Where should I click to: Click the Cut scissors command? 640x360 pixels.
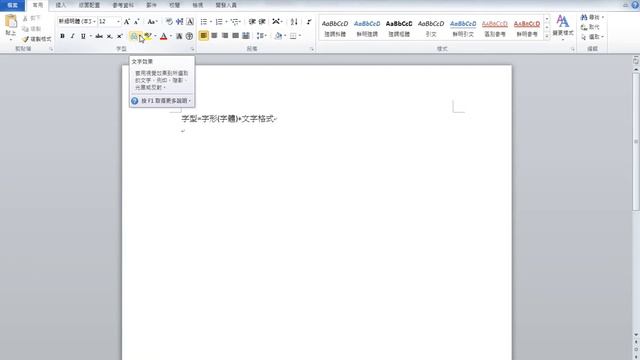pos(31,19)
